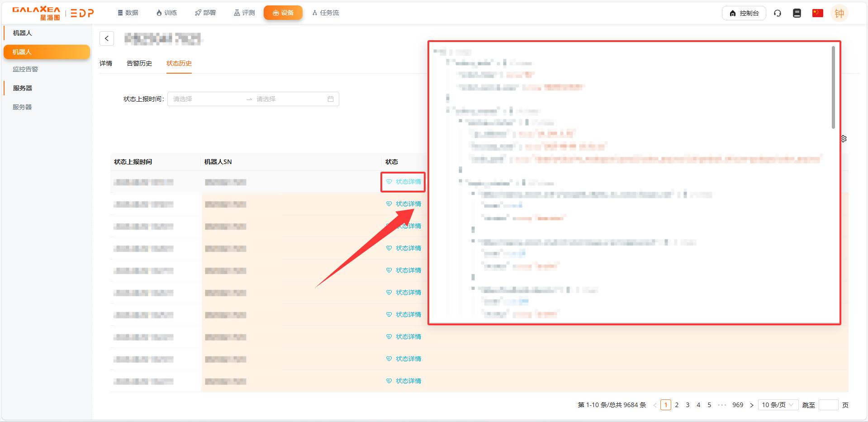Click the GALAXEA EDP logo
868x422 pixels.
click(53, 13)
